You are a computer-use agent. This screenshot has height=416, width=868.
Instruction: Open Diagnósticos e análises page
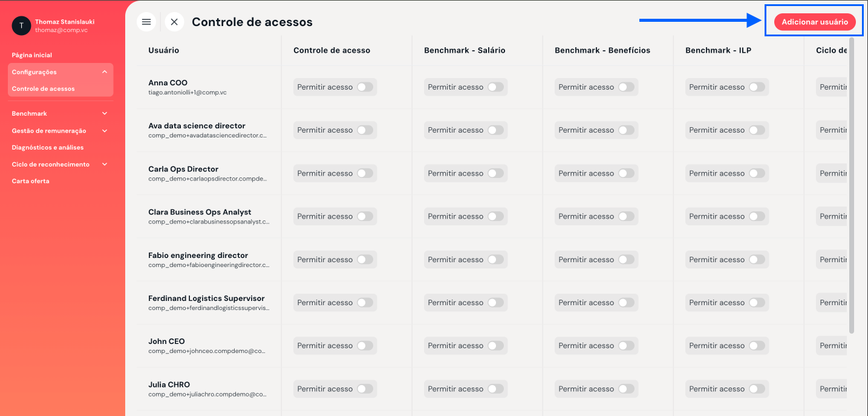(x=48, y=147)
